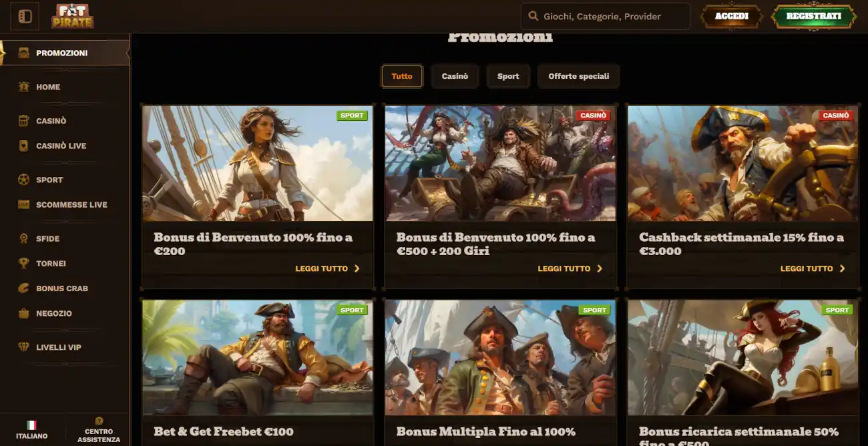The image size is (868, 446).
Task: Select the Tornei trophy icon
Action: pyautogui.click(x=24, y=263)
